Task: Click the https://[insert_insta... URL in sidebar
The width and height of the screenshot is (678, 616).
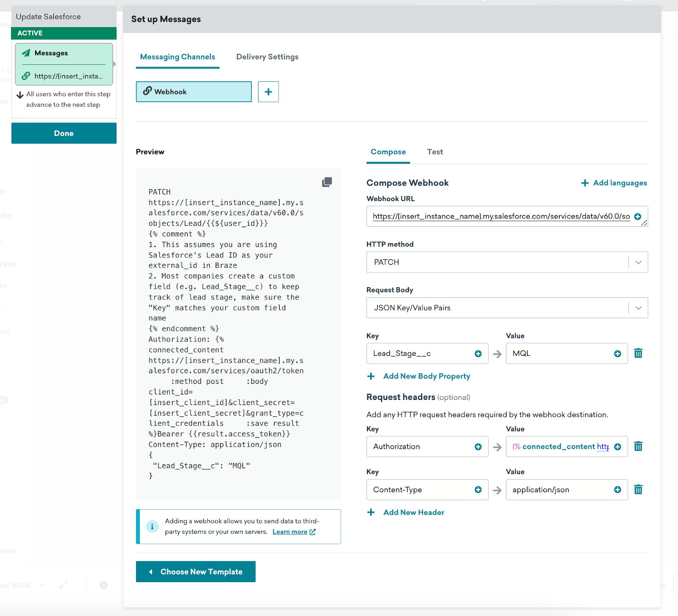Action: tap(69, 76)
